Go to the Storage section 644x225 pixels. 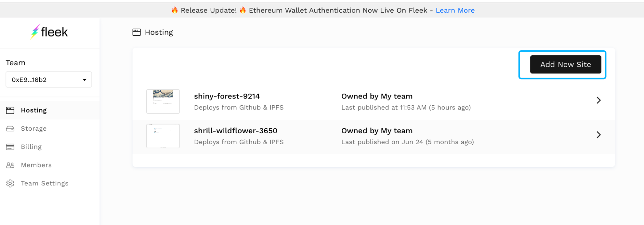pos(34,129)
